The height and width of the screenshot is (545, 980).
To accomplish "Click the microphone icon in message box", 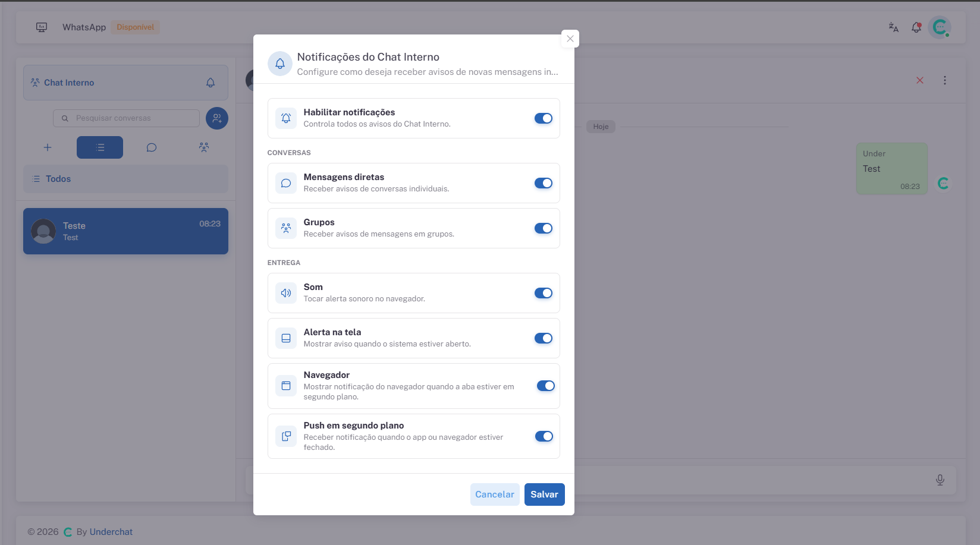I will 940,480.
